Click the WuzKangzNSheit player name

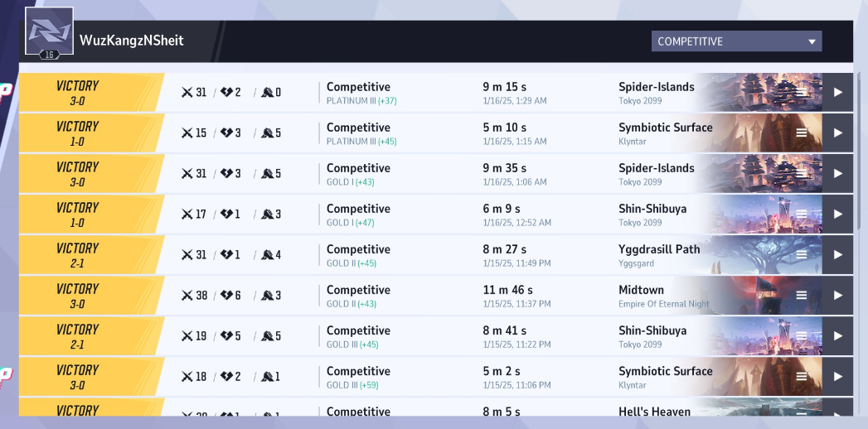click(132, 41)
